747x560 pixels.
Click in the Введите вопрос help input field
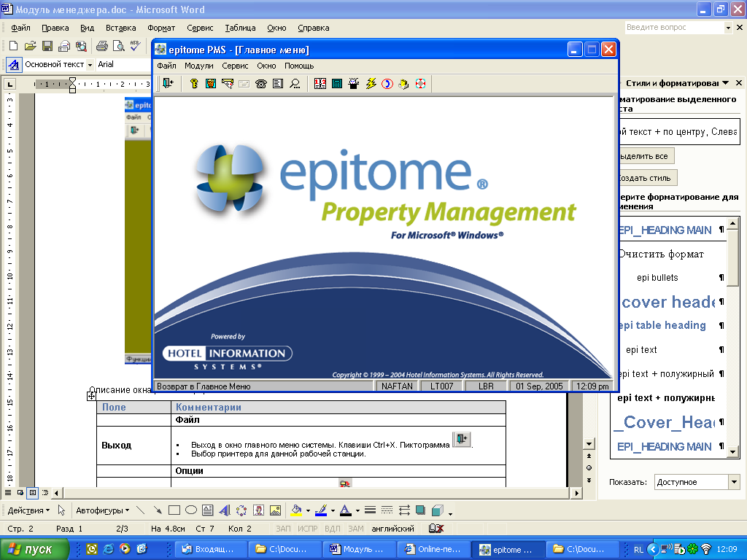pos(674,28)
